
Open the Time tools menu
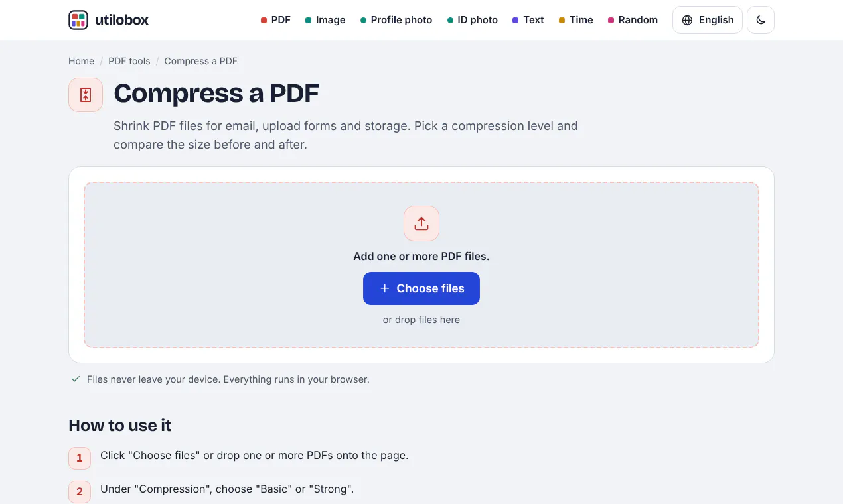click(576, 20)
